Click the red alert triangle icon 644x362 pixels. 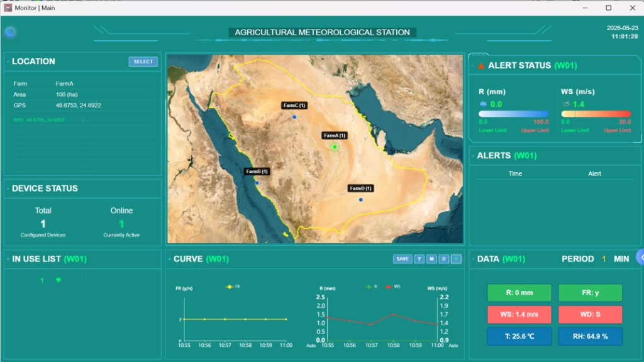click(x=481, y=65)
